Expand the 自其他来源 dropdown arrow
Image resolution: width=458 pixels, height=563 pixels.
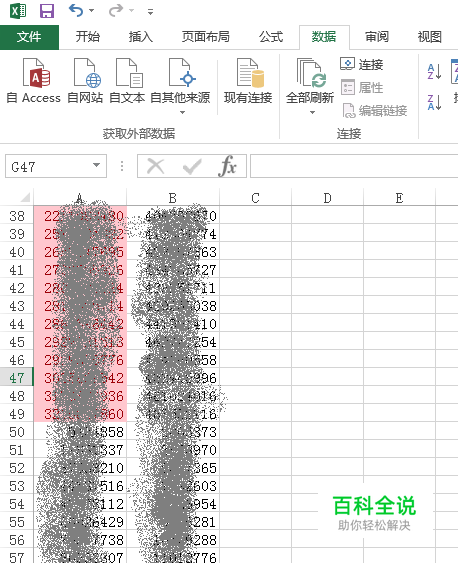coord(182,113)
